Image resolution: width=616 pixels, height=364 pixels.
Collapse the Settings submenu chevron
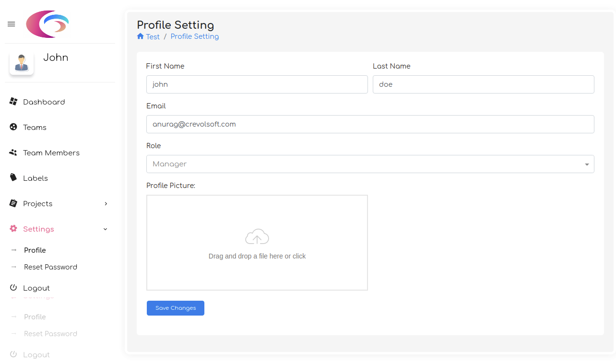coord(106,229)
